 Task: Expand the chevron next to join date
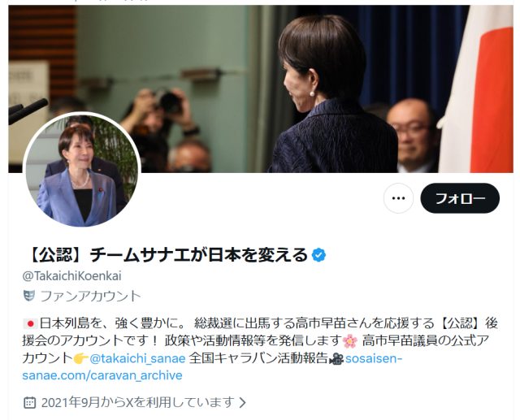click(242, 402)
